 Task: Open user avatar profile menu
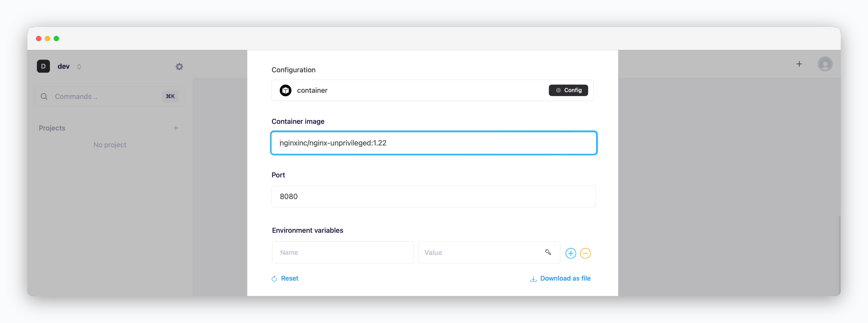pyautogui.click(x=825, y=64)
